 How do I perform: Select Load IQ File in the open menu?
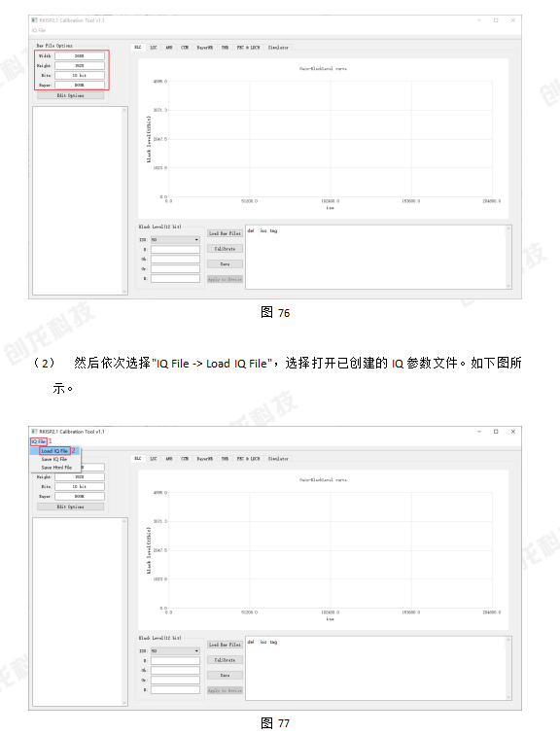[54, 451]
